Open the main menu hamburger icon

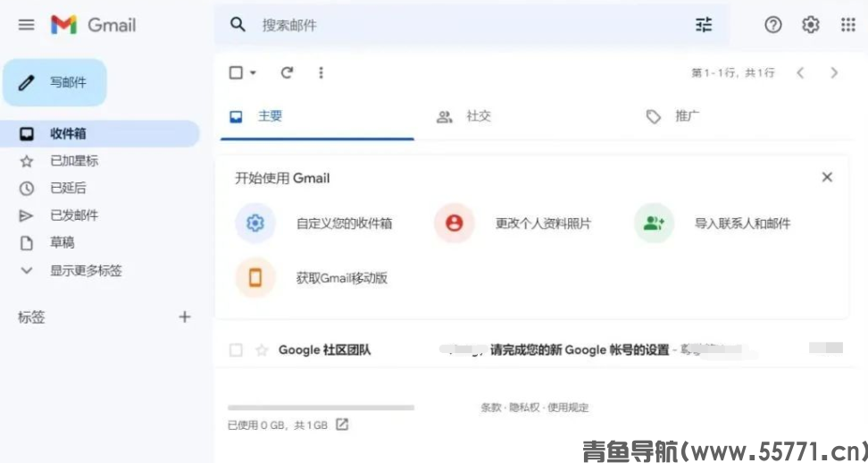(26, 25)
